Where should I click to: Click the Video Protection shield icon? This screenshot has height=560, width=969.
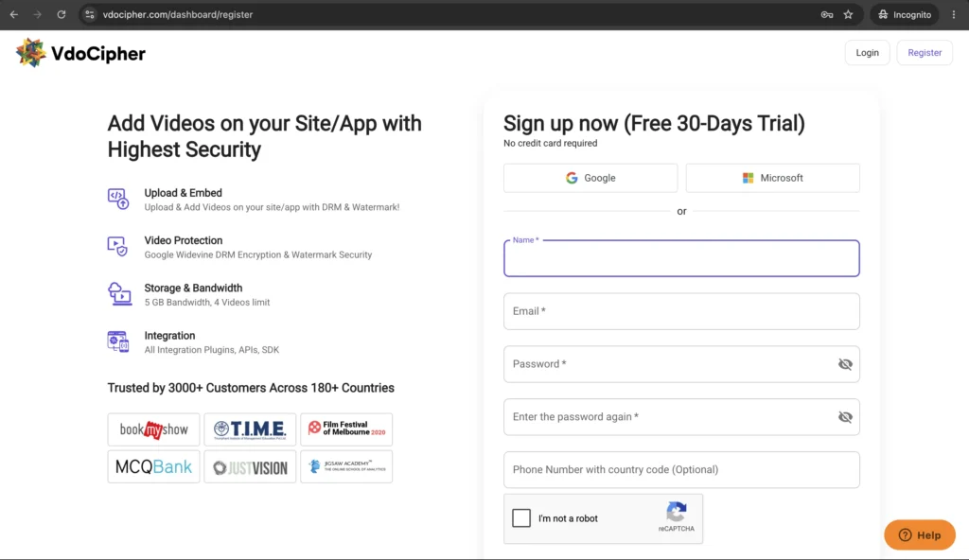117,247
